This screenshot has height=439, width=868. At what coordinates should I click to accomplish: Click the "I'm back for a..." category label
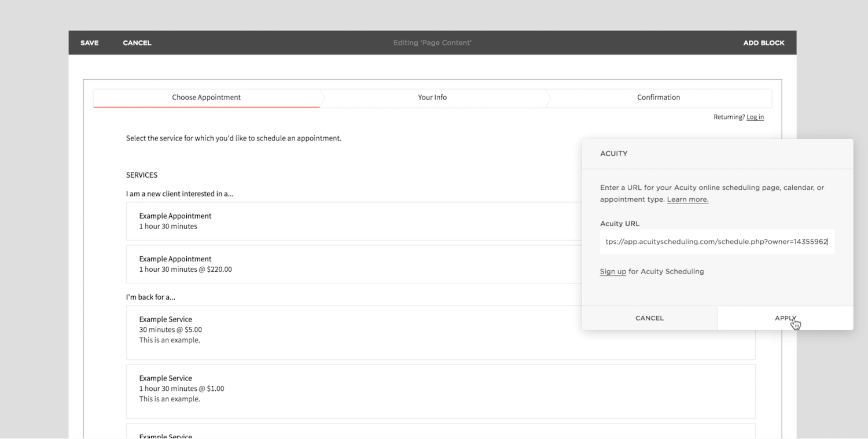(150, 297)
